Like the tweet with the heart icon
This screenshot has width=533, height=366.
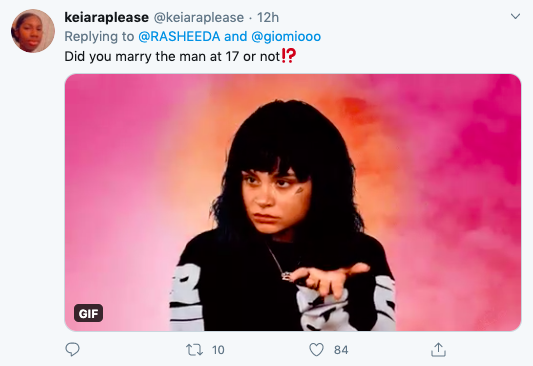point(316,350)
